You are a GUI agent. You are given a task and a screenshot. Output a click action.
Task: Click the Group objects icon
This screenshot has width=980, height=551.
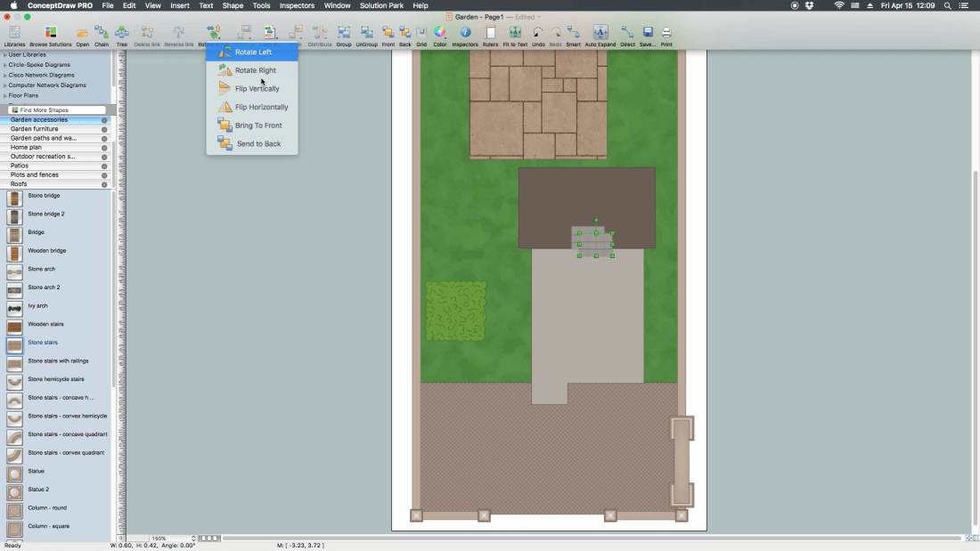point(343,35)
